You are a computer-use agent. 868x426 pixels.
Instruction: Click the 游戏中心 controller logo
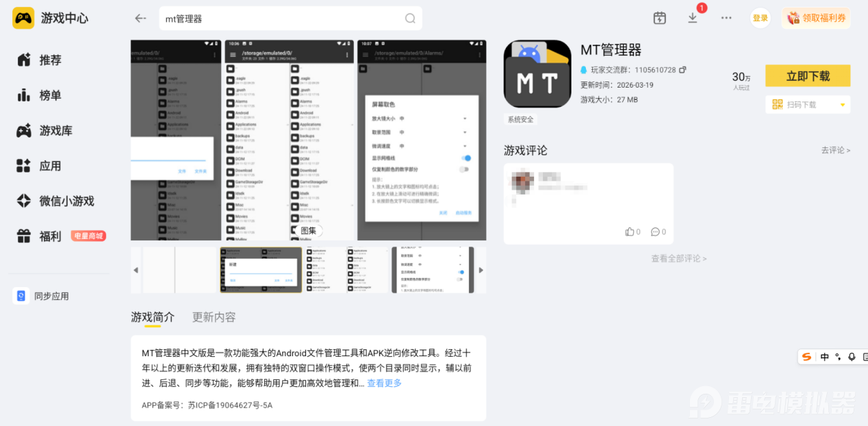(x=23, y=18)
